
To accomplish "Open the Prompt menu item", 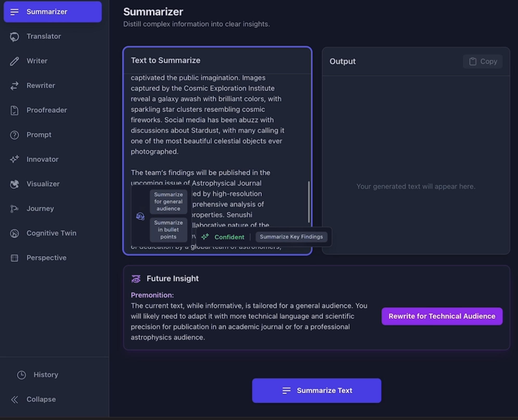I will (39, 135).
